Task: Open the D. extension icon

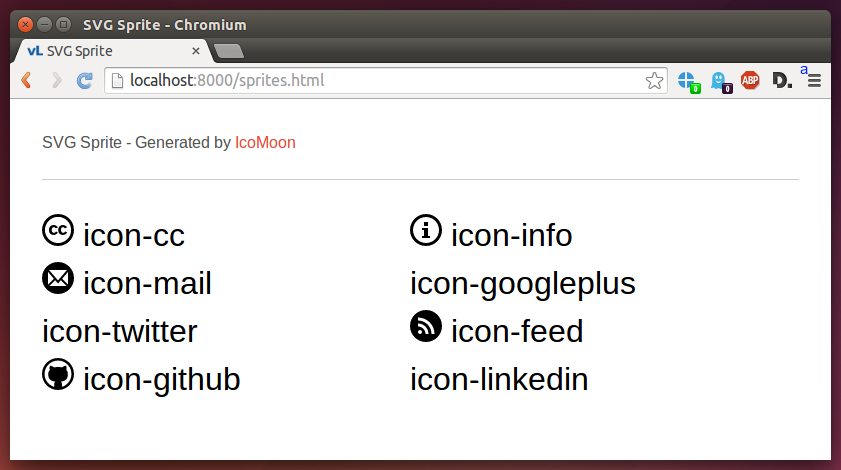Action: click(782, 80)
